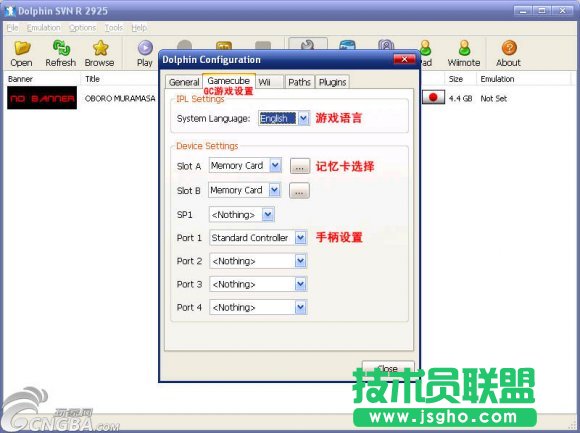Image resolution: width=580 pixels, height=433 pixels.
Task: Click Slot B memory card browse button
Action: click(x=299, y=191)
